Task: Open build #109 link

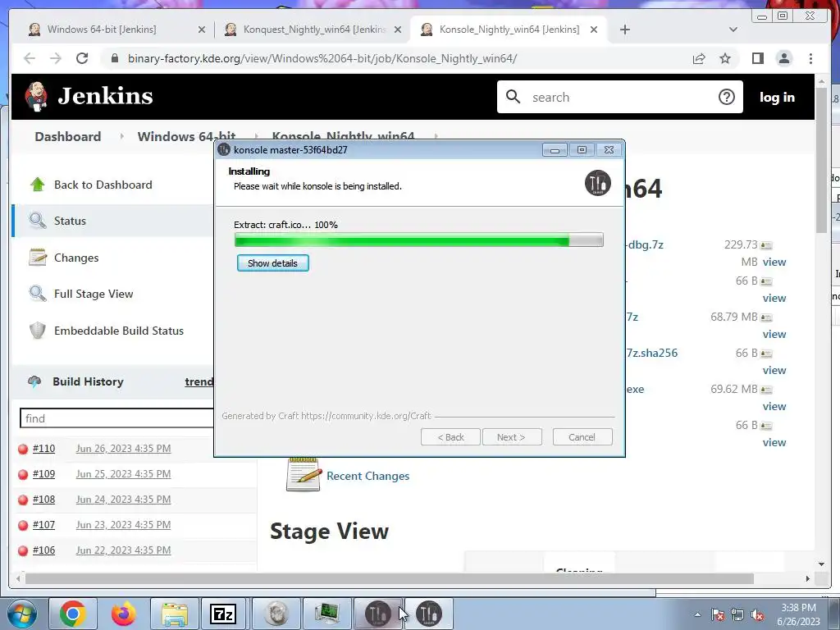Action: tap(44, 474)
